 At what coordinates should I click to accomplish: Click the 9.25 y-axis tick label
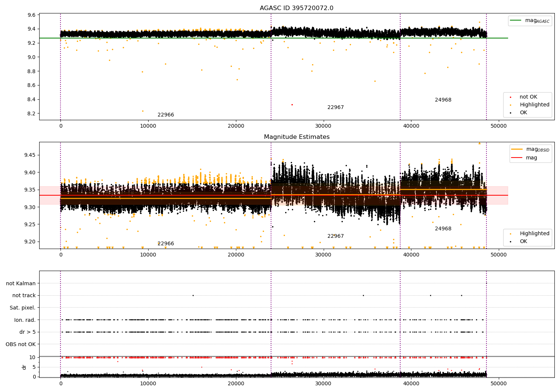click(x=30, y=224)
